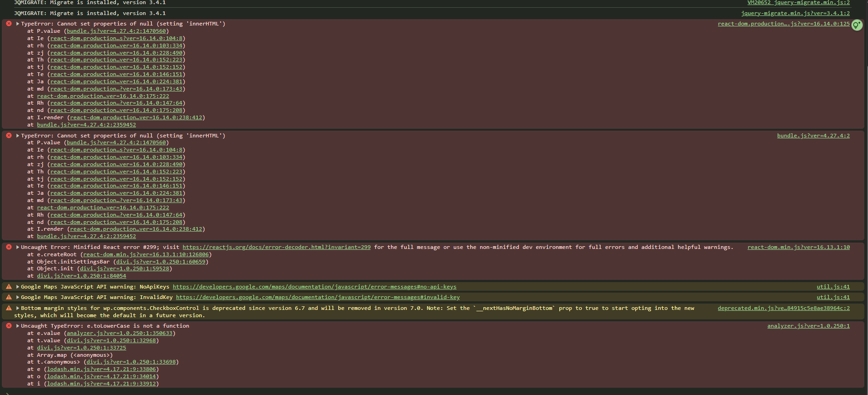Open lodash.min.js 9:33806 frame link
868x395 pixels.
pyautogui.click(x=101, y=369)
